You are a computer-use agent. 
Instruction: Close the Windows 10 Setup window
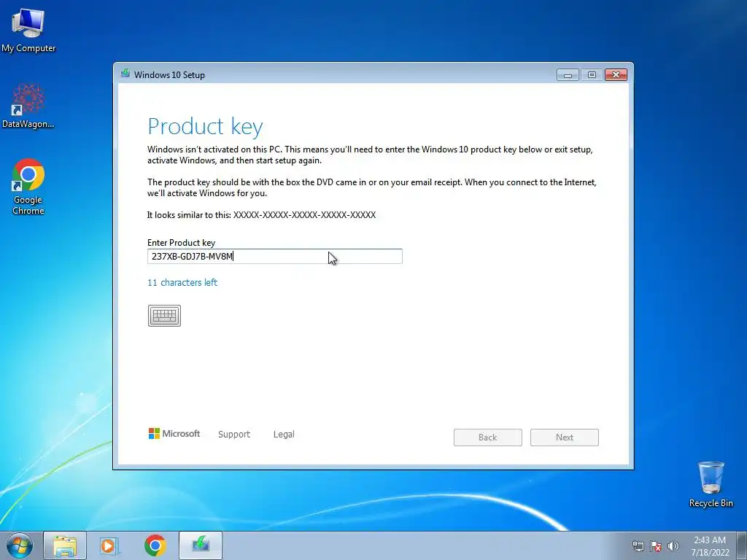pos(616,75)
